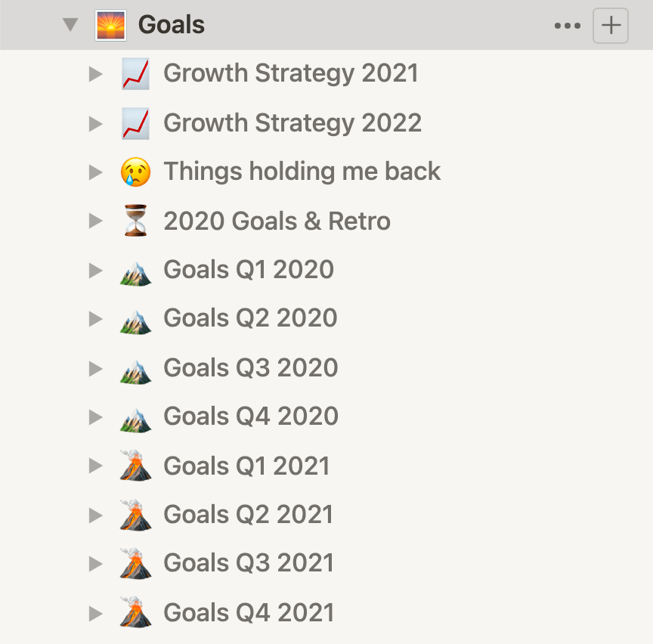Expand Things holding me back
Image resolution: width=653 pixels, height=644 pixels.
[x=97, y=172]
